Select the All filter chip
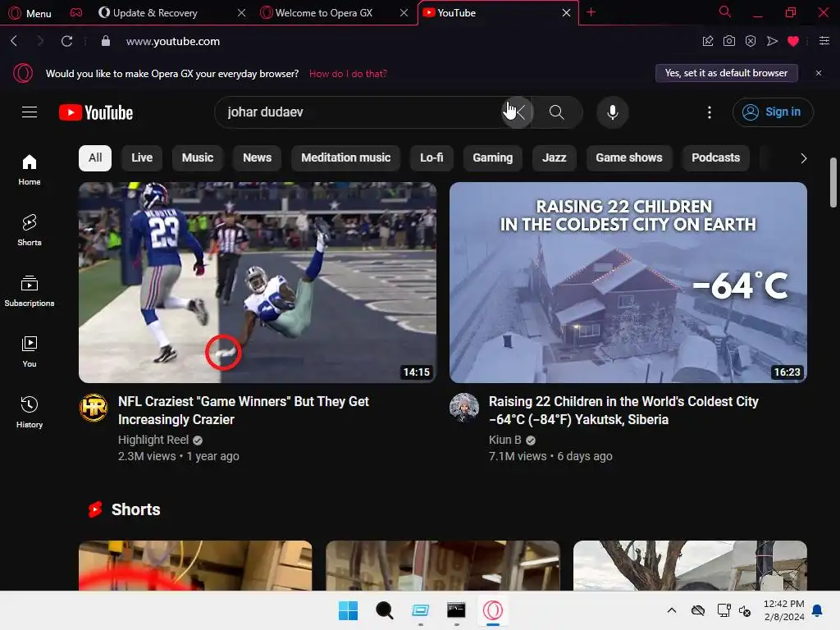This screenshot has height=630, width=840. point(95,158)
